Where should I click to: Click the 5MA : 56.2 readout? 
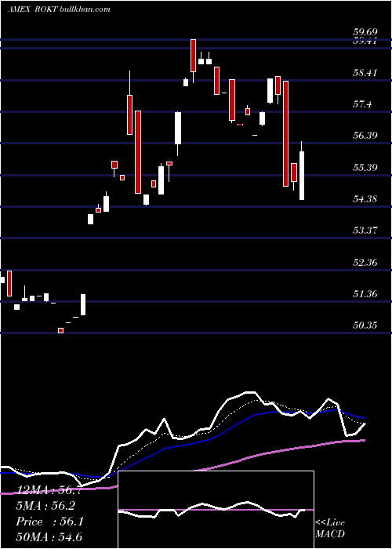tap(45, 506)
